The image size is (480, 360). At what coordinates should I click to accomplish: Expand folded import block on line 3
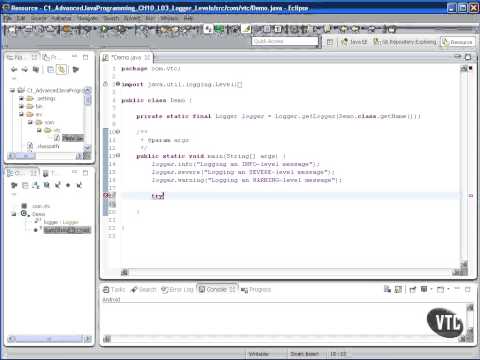tap(118, 84)
